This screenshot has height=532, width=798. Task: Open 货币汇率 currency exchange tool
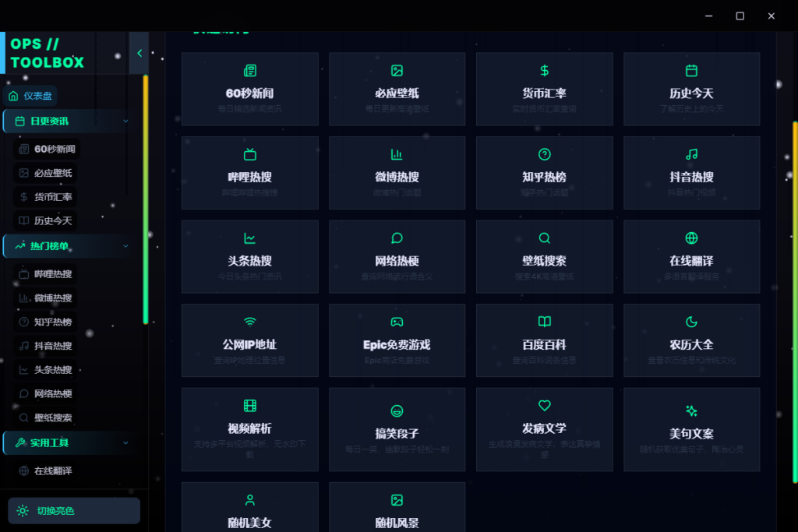[544, 88]
